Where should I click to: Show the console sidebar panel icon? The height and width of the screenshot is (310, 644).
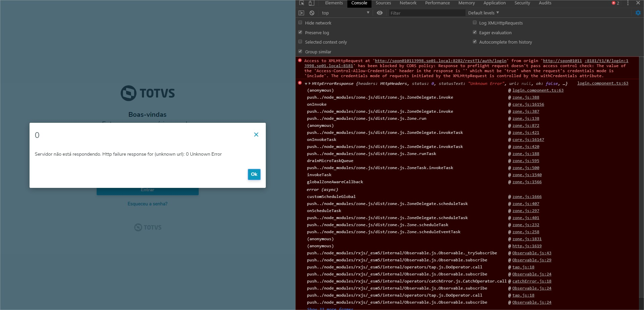point(301,13)
